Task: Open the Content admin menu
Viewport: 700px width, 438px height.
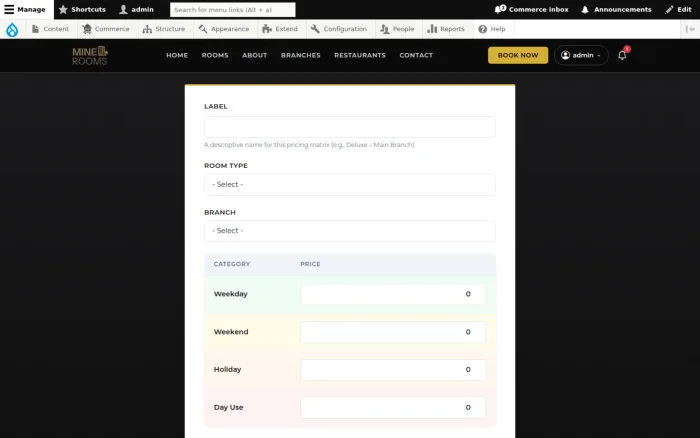Action: coord(50,29)
